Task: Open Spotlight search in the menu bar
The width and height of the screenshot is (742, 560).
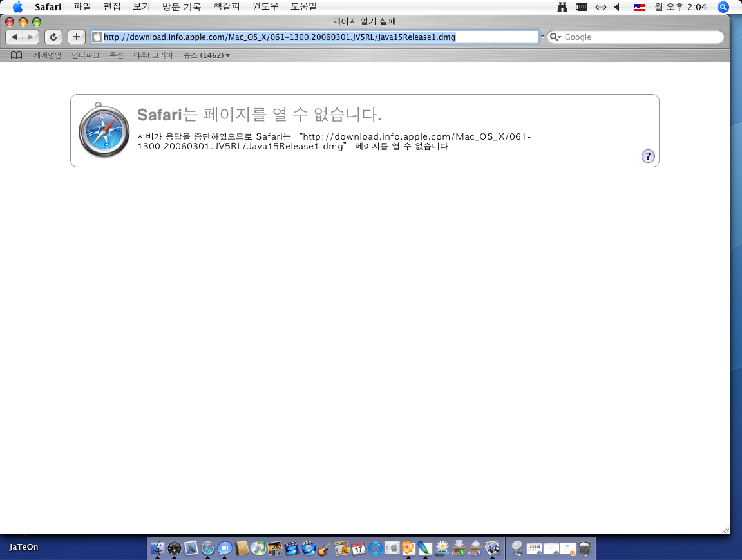Action: (x=723, y=6)
